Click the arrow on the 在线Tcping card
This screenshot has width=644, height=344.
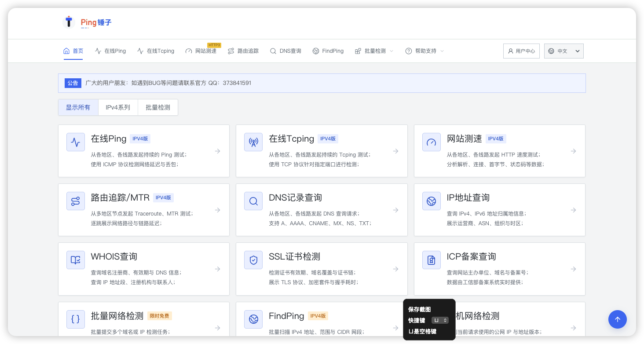pyautogui.click(x=396, y=151)
